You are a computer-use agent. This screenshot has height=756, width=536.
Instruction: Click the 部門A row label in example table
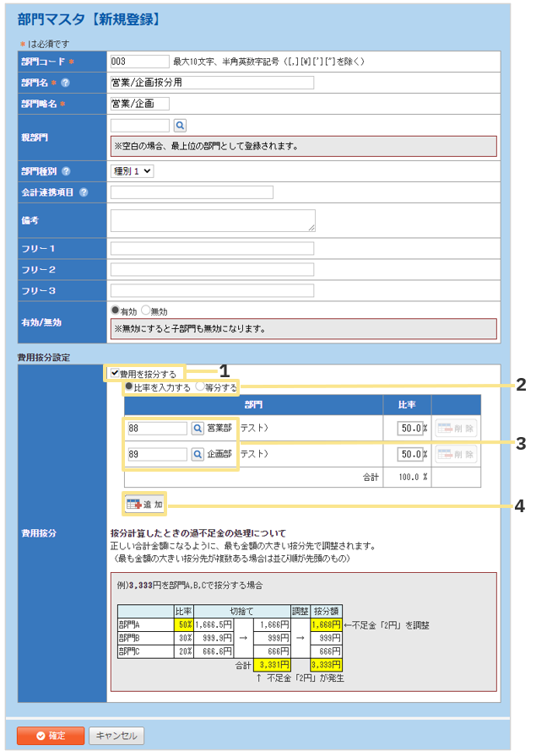pos(129,624)
